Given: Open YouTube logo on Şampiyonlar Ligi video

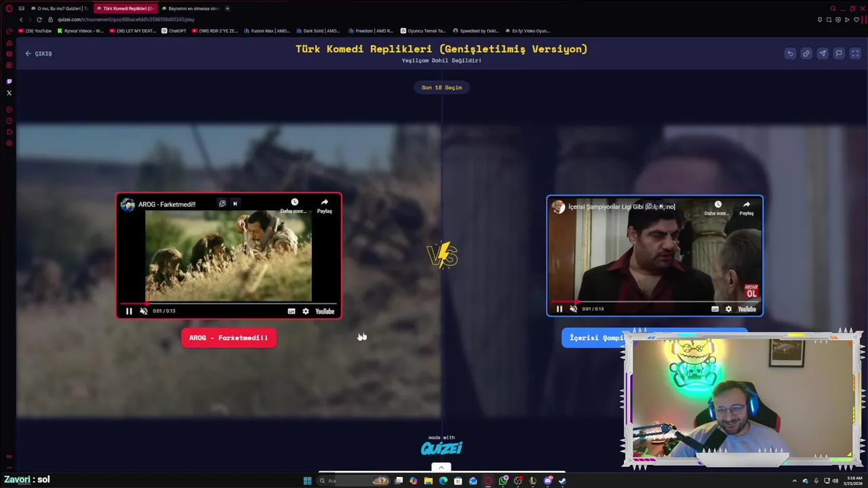Looking at the screenshot, I should point(747,309).
